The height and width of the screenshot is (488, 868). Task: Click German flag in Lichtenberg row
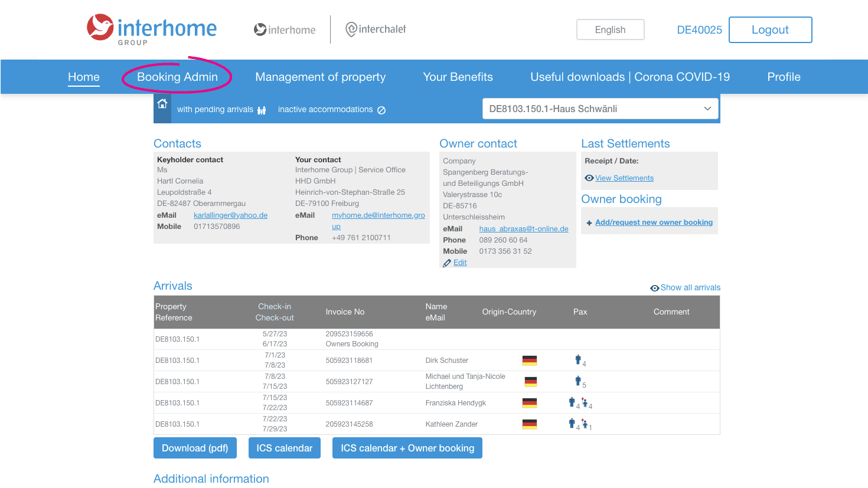point(531,382)
